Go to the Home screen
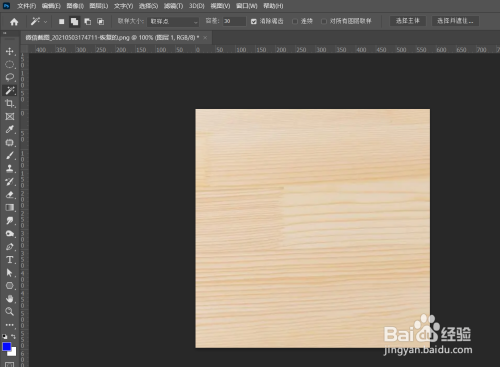This screenshot has height=367, width=500. tap(14, 22)
